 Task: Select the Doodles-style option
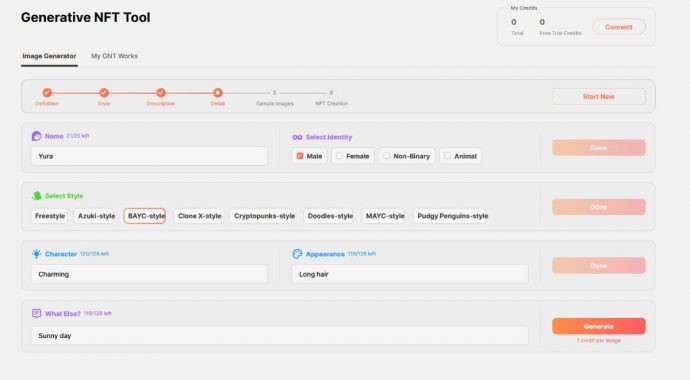330,216
